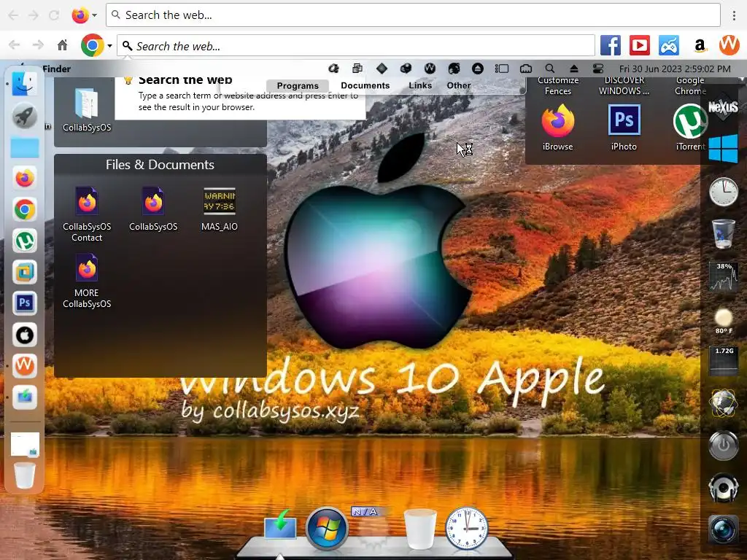Open CollabSysOS Contact file

pyautogui.click(x=87, y=214)
